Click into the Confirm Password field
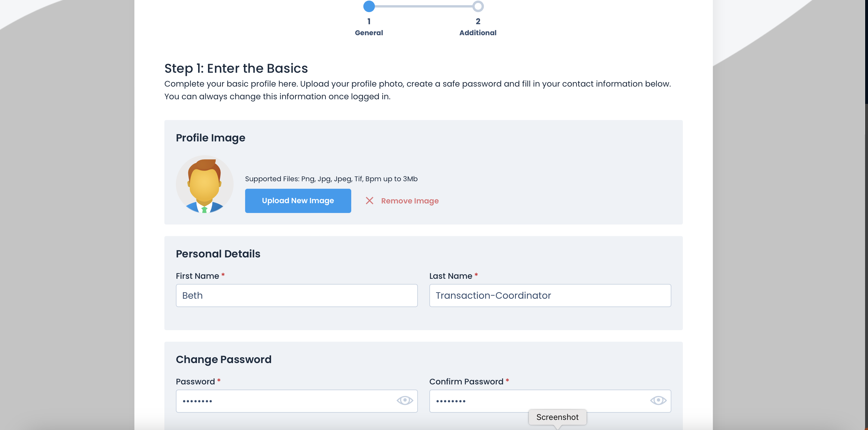This screenshot has height=430, width=868. point(550,401)
